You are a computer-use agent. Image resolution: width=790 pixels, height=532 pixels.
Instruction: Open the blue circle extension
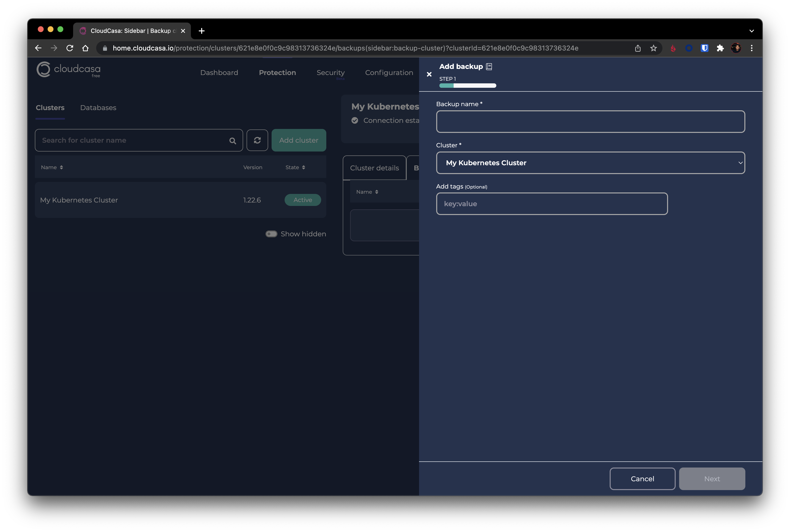[688, 48]
